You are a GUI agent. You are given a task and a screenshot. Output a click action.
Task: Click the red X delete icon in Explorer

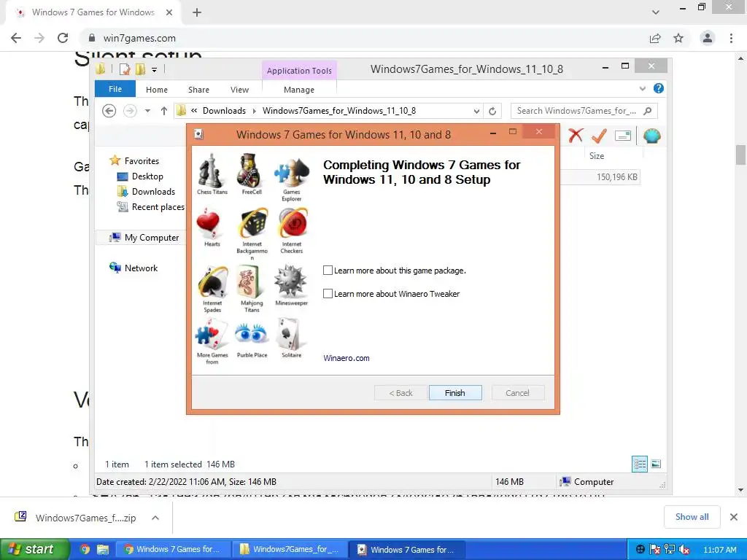point(576,136)
